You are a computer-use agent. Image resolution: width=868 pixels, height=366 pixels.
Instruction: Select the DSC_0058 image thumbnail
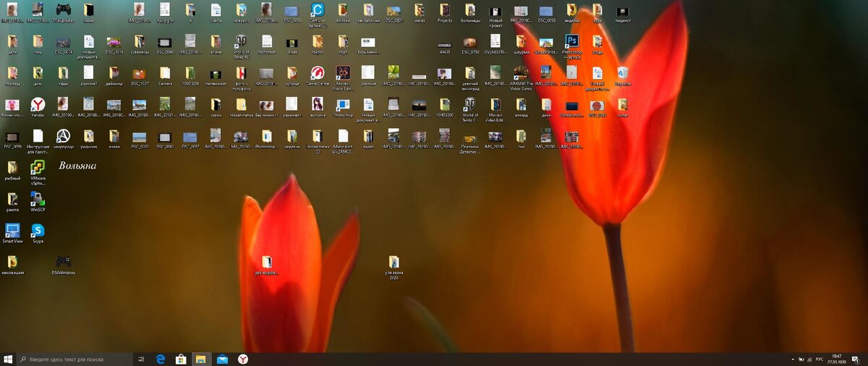pyautogui.click(x=546, y=12)
